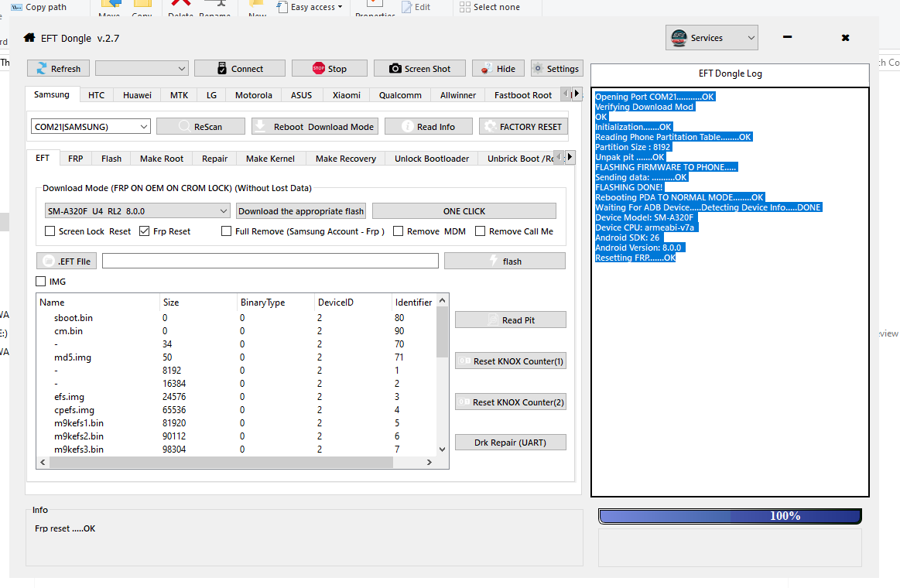
Task: Click the red Stop sign icon
Action: coord(319,68)
